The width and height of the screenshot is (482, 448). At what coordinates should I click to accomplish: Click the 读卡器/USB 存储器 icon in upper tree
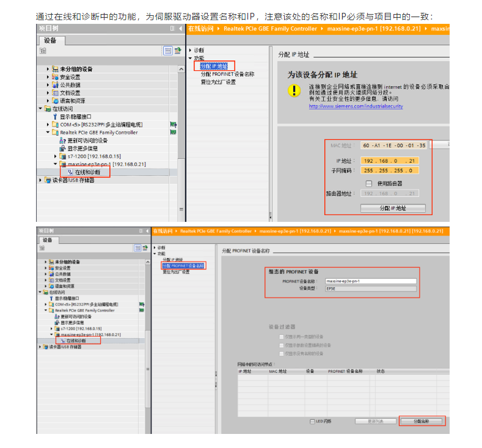click(48, 180)
